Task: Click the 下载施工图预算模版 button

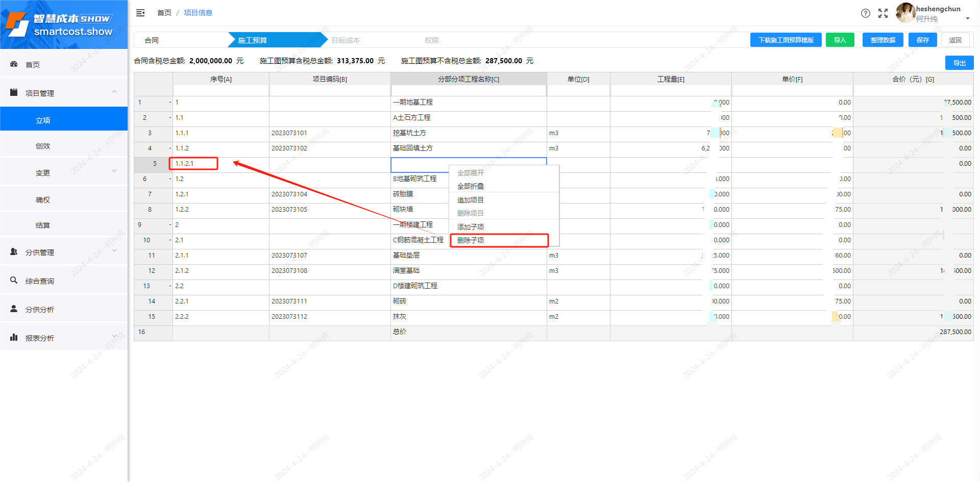Action: 786,40
